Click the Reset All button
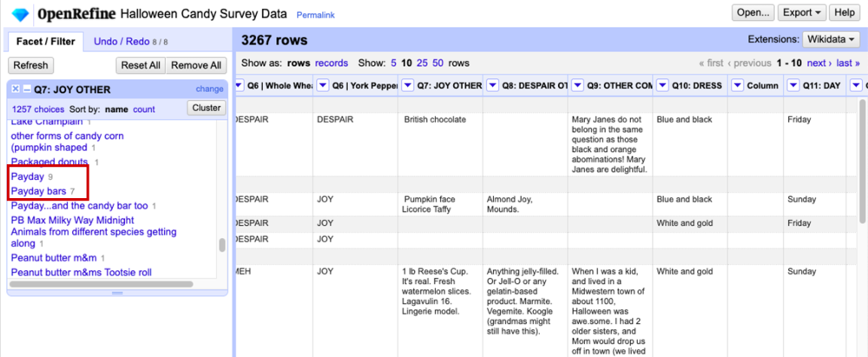 click(x=141, y=65)
